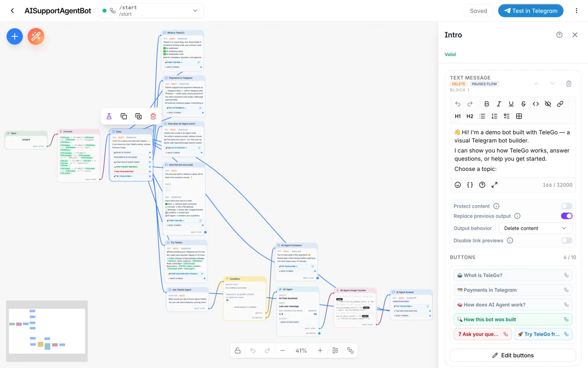The image size is (588, 368).
Task: Insert a variable with curly braces icon
Action: (470, 185)
